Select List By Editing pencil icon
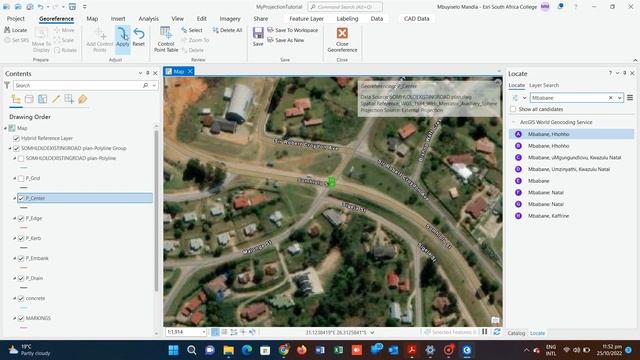 56,99
